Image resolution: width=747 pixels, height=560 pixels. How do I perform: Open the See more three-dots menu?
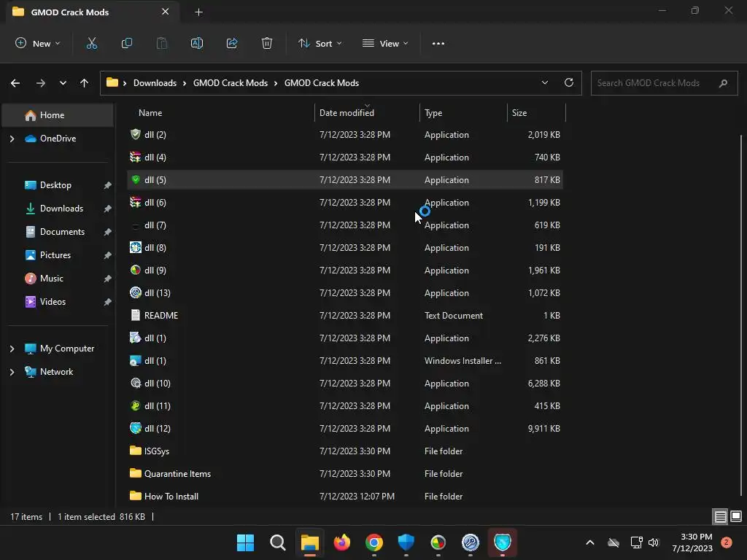click(438, 43)
